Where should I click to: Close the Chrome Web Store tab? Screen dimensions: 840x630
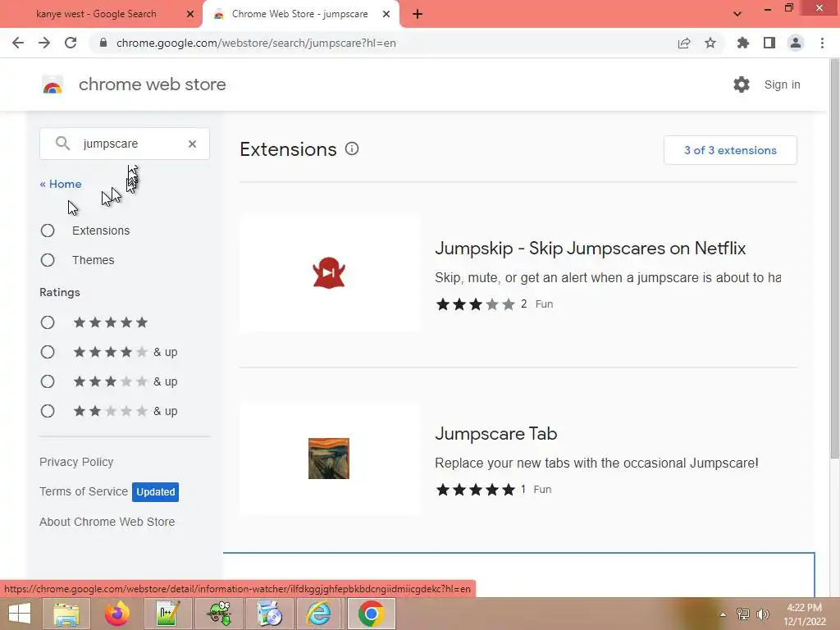point(386,15)
